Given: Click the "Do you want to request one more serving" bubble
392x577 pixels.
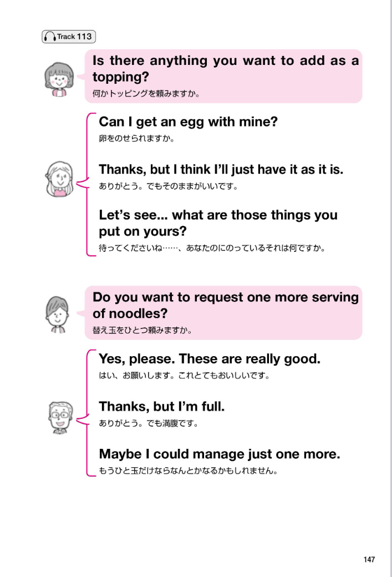Looking at the screenshot, I should 225,305.
